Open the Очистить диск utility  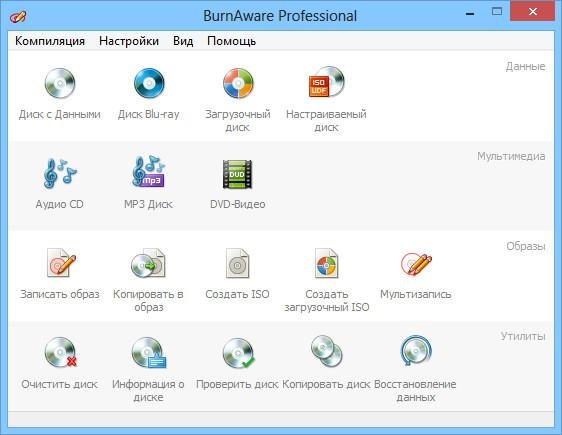pyautogui.click(x=59, y=363)
